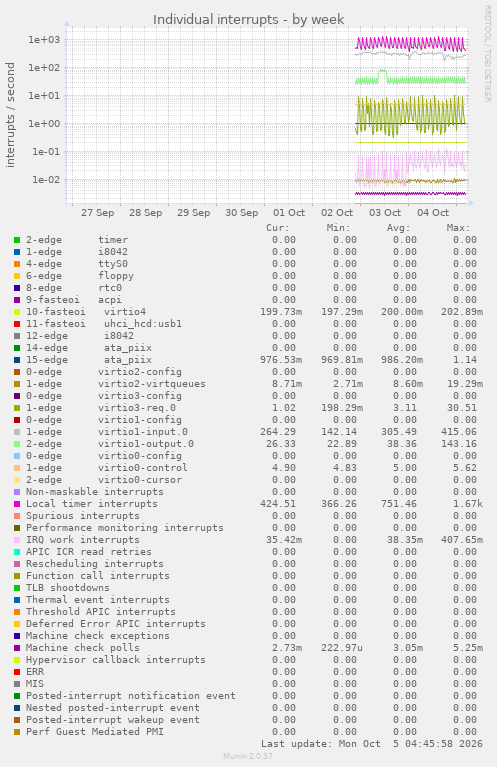
Task: Click the blue swatch for 1-edge i8042
Action: point(17,252)
